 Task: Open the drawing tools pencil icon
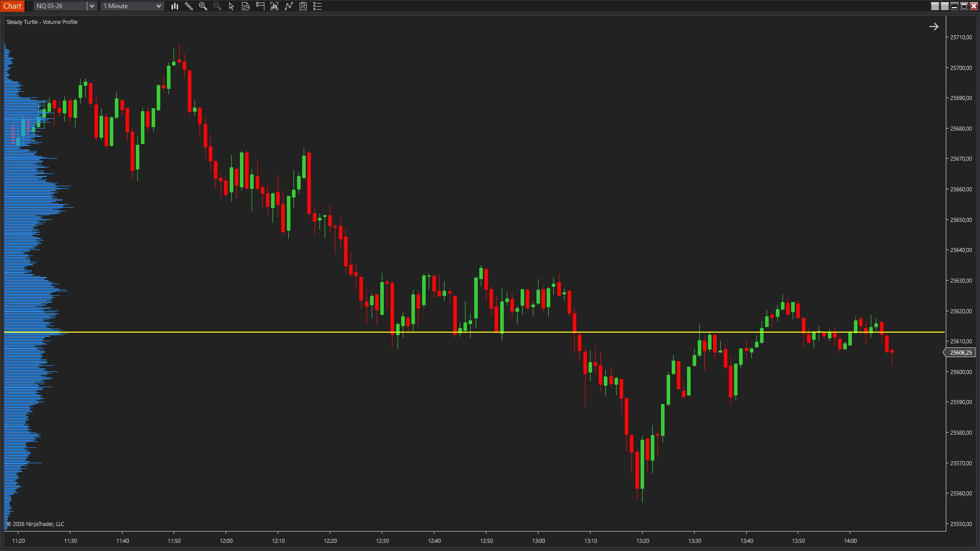pos(189,6)
